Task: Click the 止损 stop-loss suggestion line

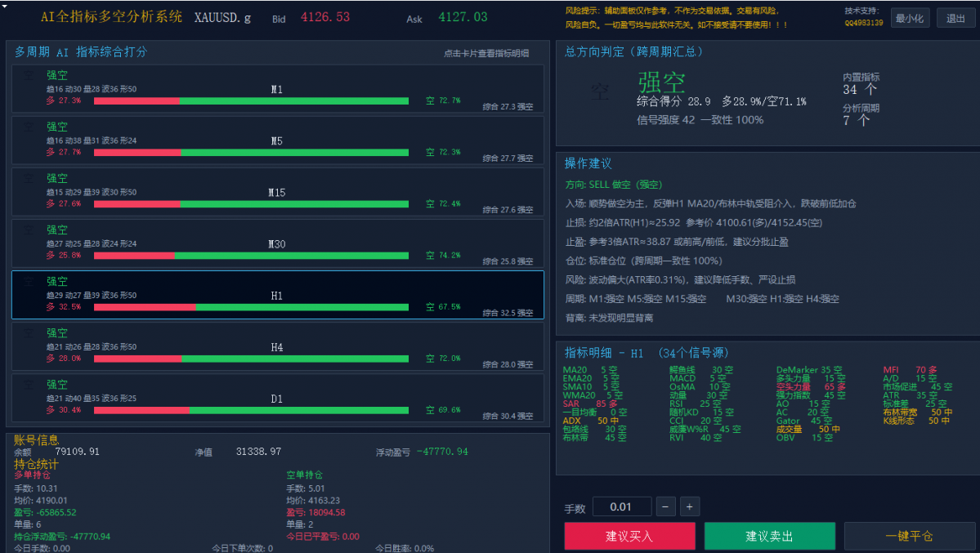Action: [694, 223]
